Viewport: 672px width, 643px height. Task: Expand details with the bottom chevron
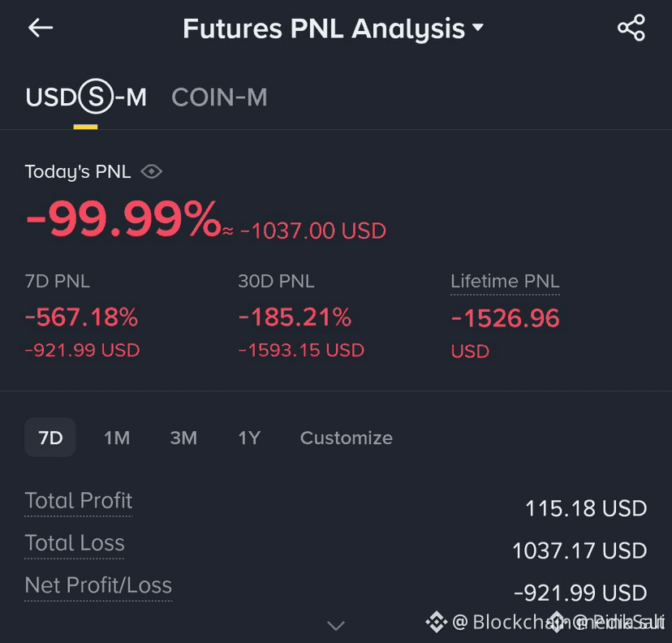click(335, 625)
